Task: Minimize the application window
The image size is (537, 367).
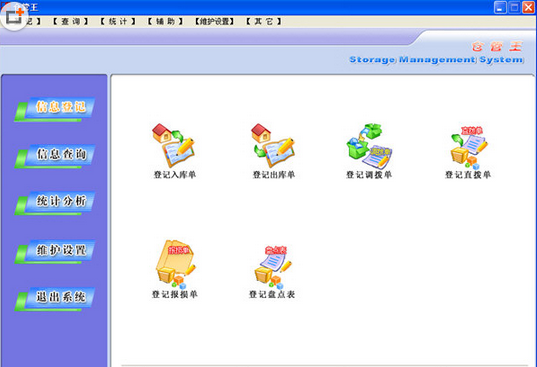Action: (x=500, y=8)
